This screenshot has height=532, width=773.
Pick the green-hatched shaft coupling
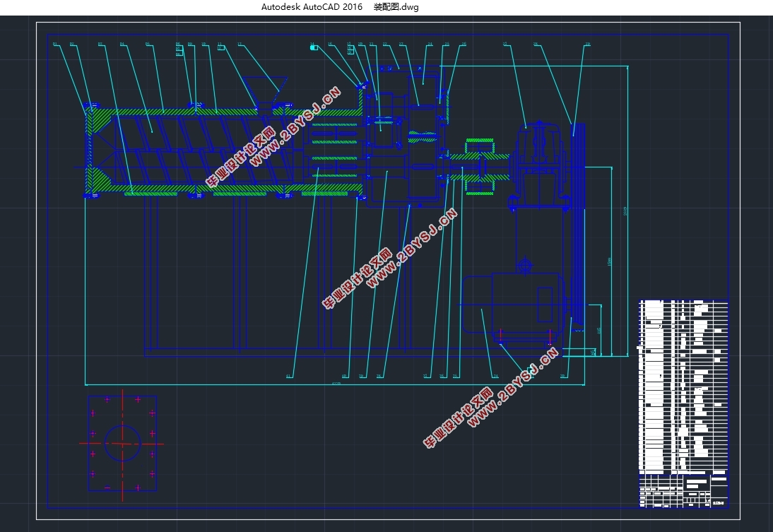(x=480, y=167)
